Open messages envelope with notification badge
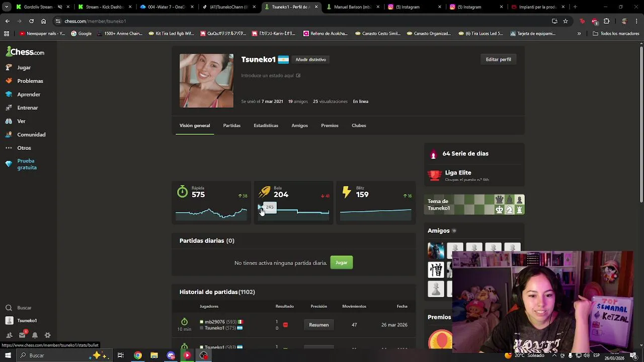644x362 pixels. click(22, 335)
